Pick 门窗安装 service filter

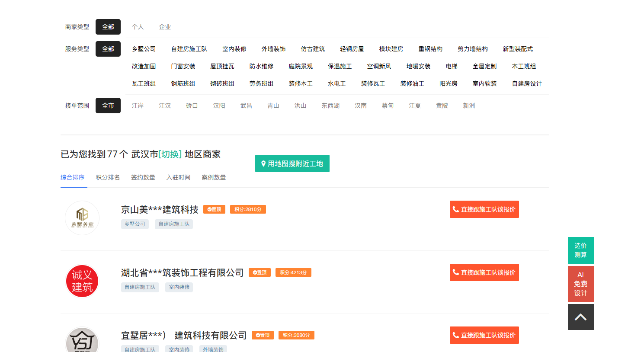[183, 66]
